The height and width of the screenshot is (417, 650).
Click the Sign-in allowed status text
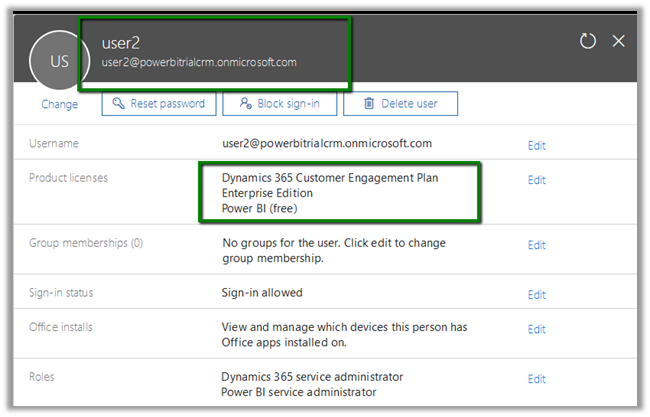(261, 293)
